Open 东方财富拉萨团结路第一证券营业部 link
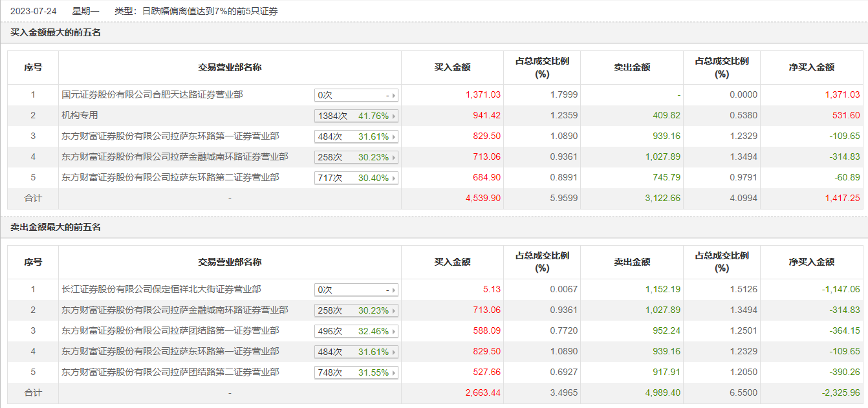Screen dimensions: 868x408 (x=170, y=330)
